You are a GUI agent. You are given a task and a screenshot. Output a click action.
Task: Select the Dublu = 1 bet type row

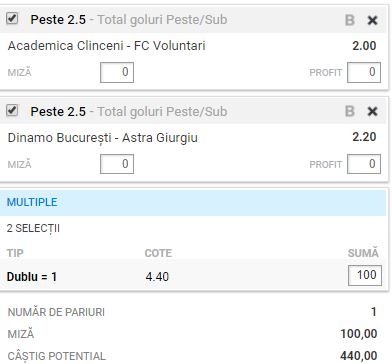click(x=193, y=276)
